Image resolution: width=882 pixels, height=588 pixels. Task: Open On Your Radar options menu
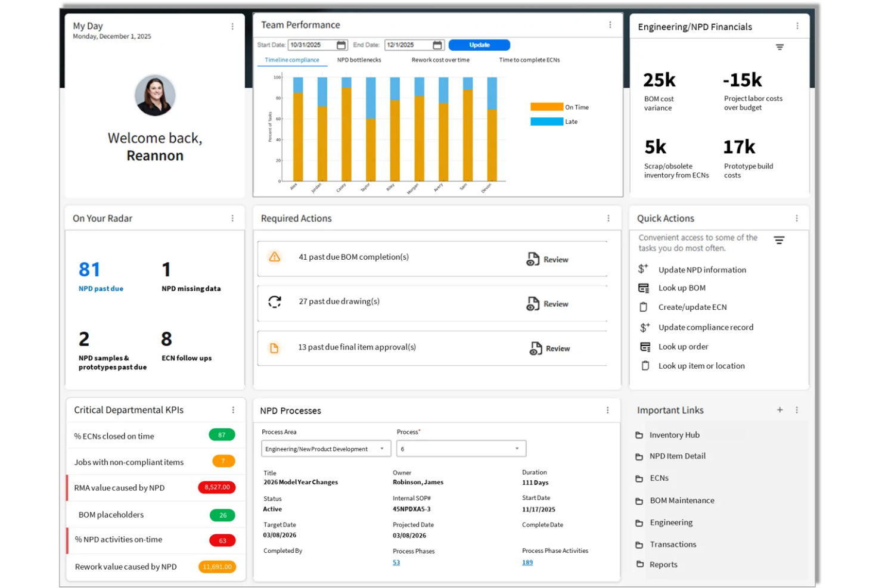232,219
